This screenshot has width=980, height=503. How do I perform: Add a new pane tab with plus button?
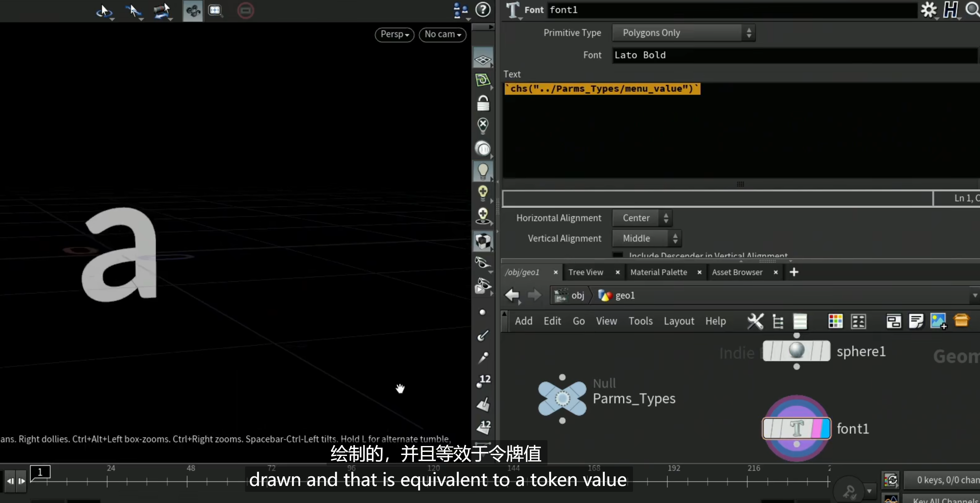coord(794,272)
